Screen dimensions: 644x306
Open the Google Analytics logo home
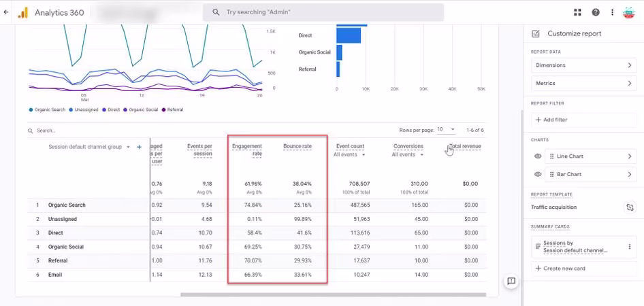coord(22,12)
